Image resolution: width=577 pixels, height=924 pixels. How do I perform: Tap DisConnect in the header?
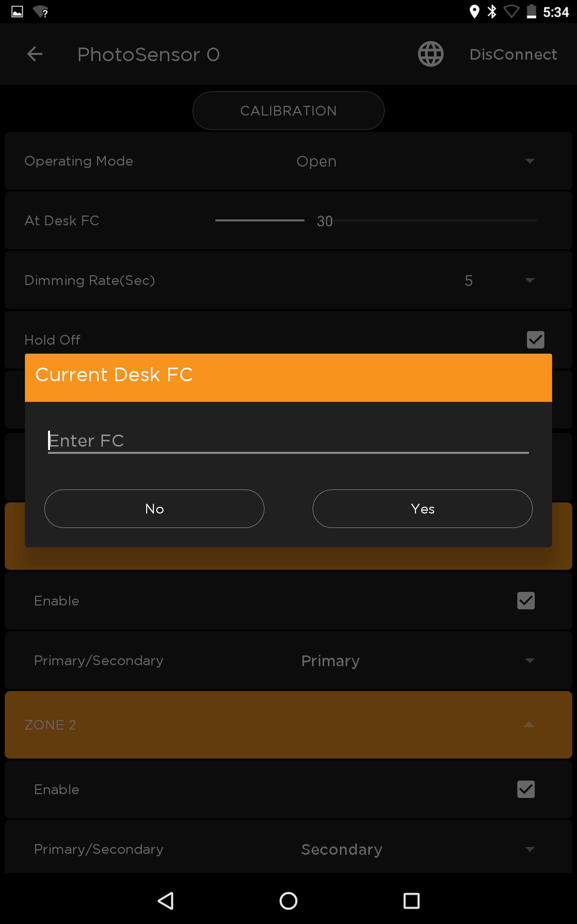513,54
